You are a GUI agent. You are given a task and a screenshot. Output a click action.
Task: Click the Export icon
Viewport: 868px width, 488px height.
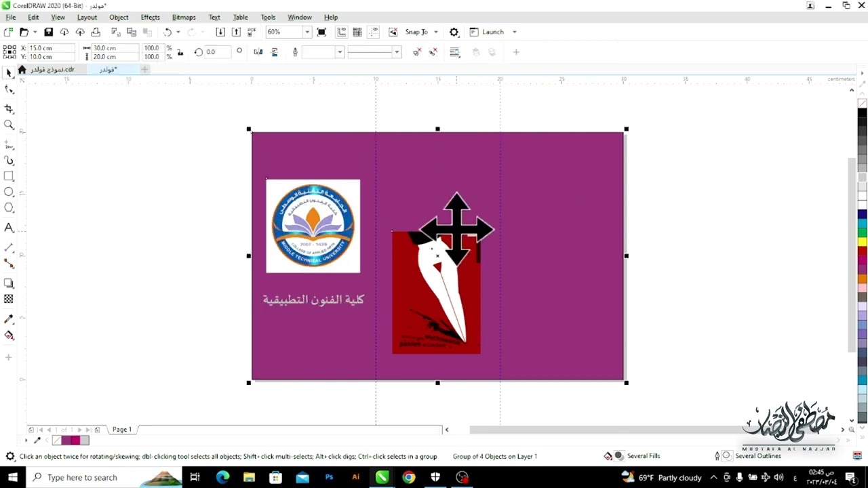(x=236, y=32)
